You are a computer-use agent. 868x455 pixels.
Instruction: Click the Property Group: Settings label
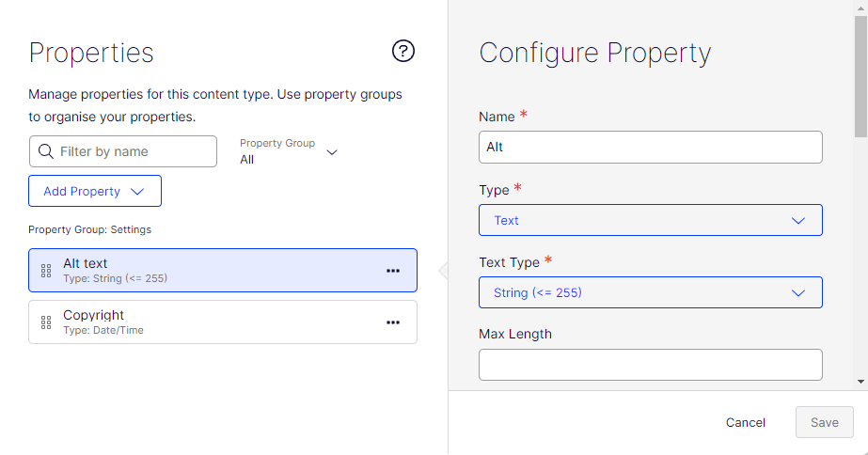(89, 229)
